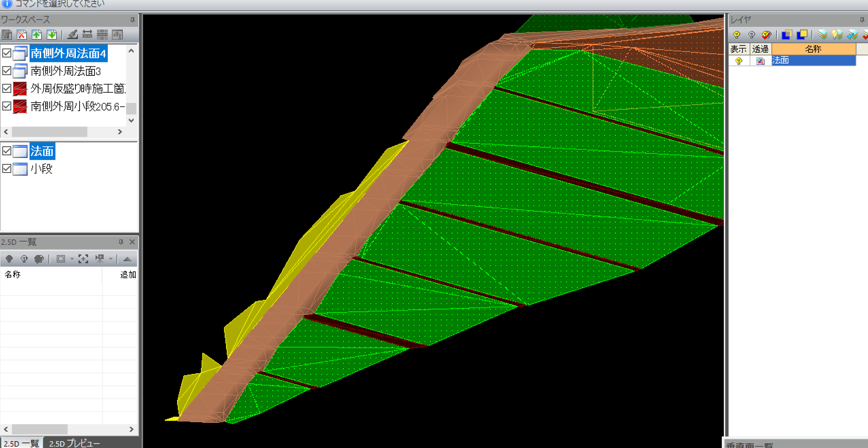Viewport: 868px width, 448px height.
Task: Close the 2.5D 一覧 panel
Action: click(x=132, y=242)
